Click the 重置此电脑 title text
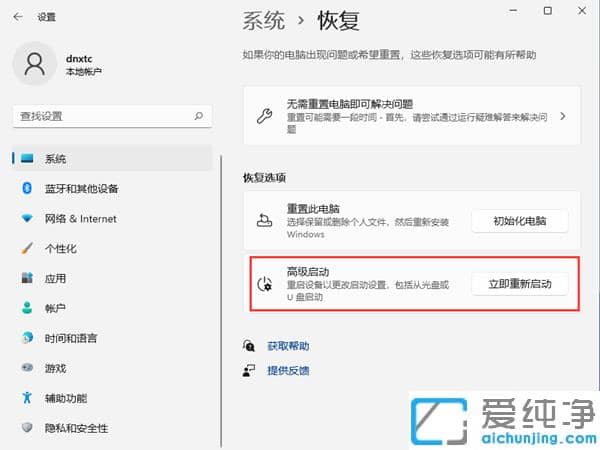This screenshot has width=600, height=450. coord(313,209)
